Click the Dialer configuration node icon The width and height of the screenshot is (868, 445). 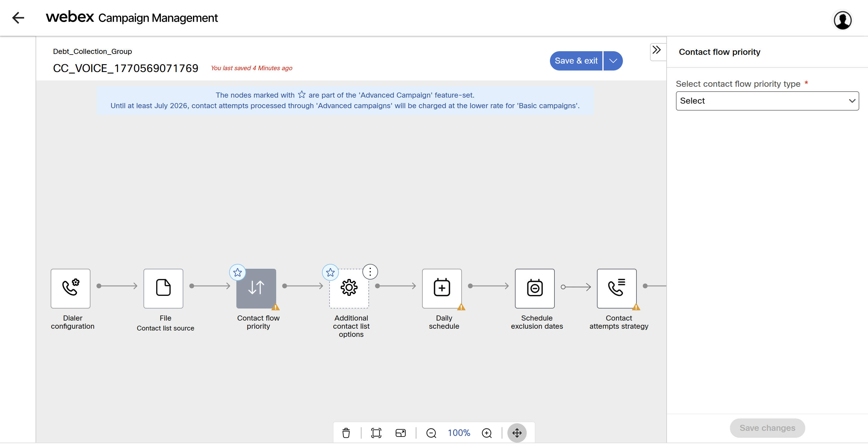point(71,288)
